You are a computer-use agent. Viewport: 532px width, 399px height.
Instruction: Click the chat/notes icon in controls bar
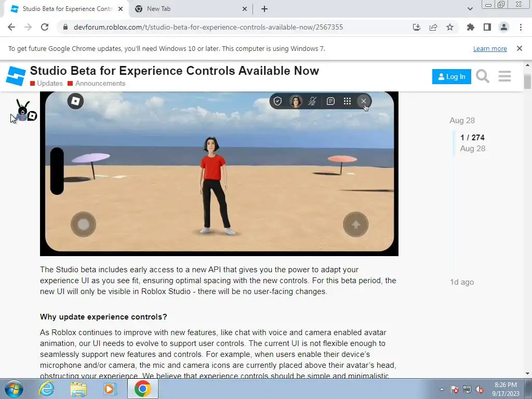(x=330, y=101)
